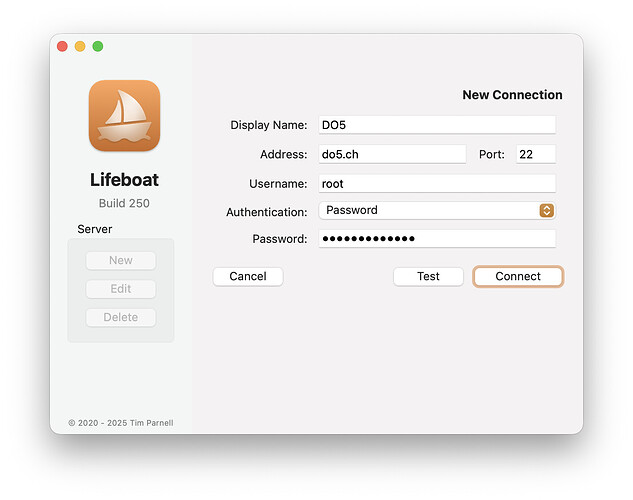The image size is (633, 500).
Task: Click the Lifeboat sailboat app icon
Action: [124, 115]
